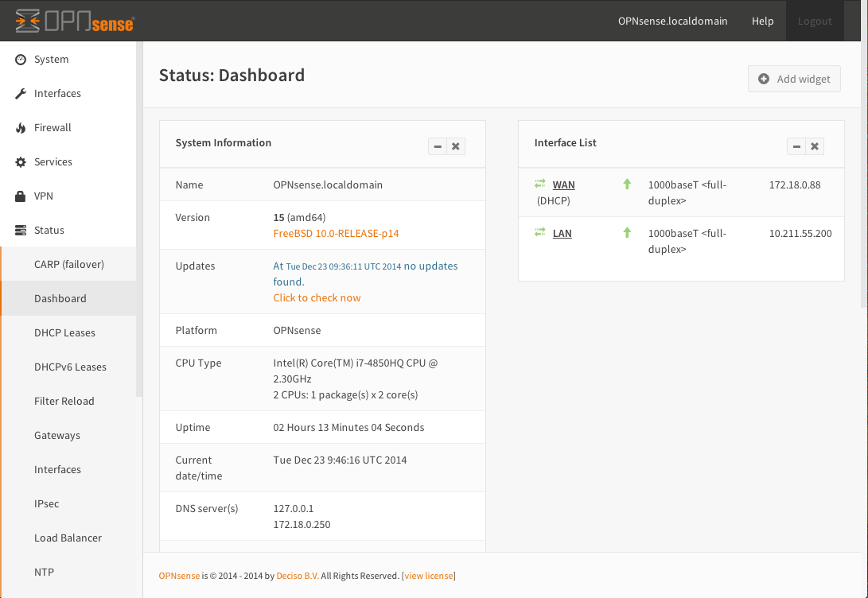
Task: Open the FreeBSD 10.0-RELEASE-p14 link
Action: [x=336, y=234]
